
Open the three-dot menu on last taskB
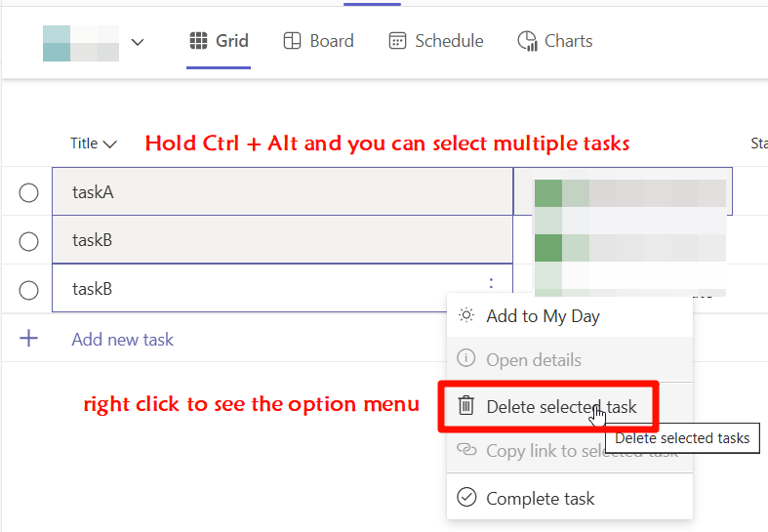coord(491,283)
